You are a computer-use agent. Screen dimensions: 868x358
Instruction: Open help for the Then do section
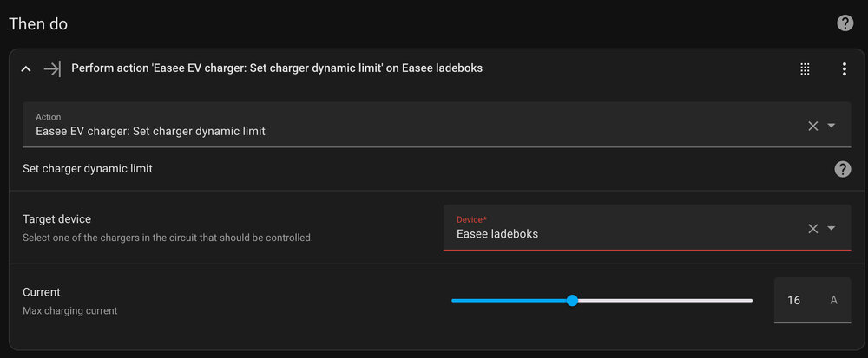(845, 23)
